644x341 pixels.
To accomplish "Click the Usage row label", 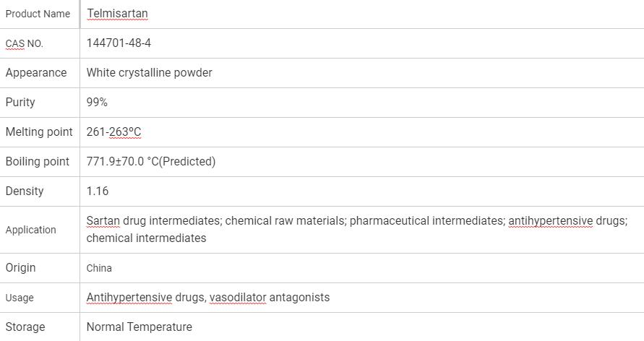I will 20,298.
